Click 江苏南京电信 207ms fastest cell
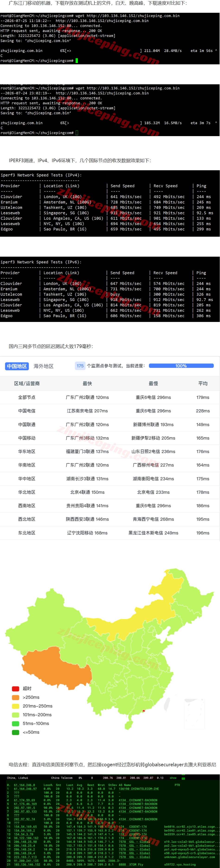This screenshot has width=220, height=868. tap(87, 411)
